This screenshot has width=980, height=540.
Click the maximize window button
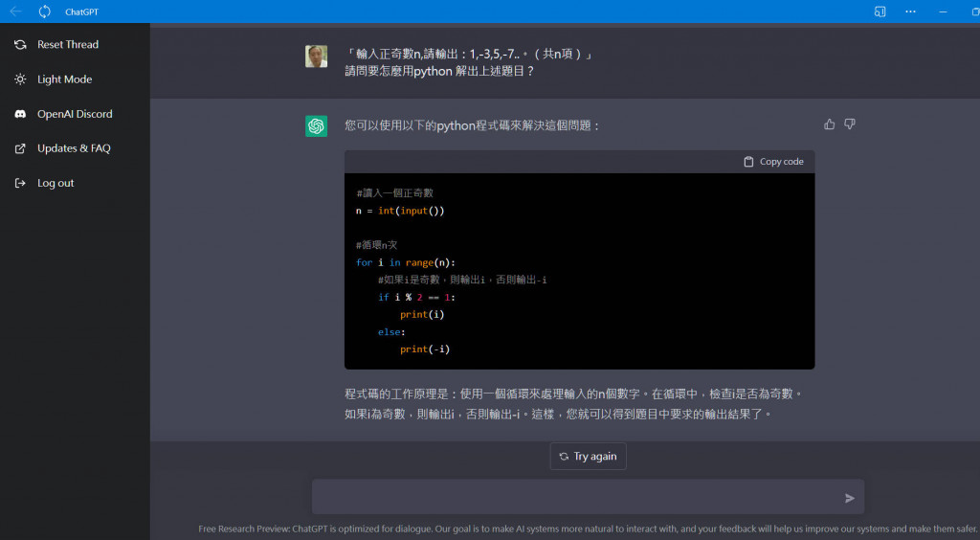[x=975, y=11]
